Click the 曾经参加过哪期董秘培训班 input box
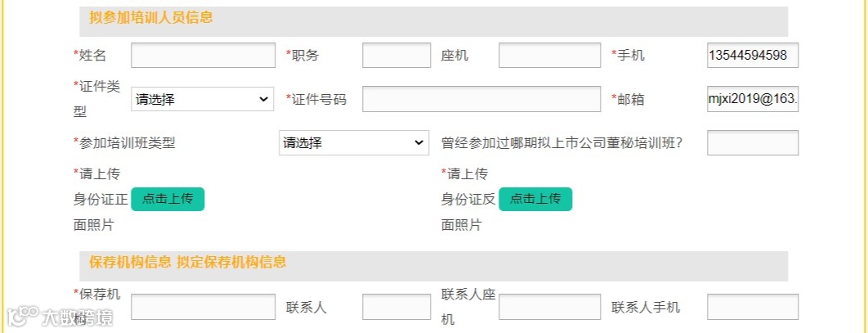The height and width of the screenshot is (333, 868). [x=752, y=142]
